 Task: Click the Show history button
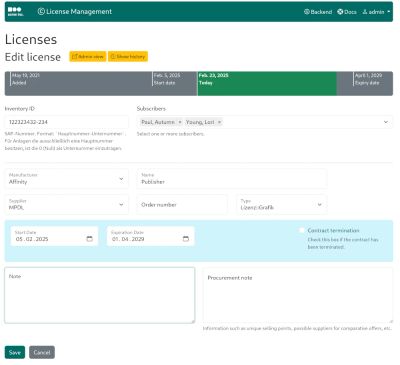128,57
